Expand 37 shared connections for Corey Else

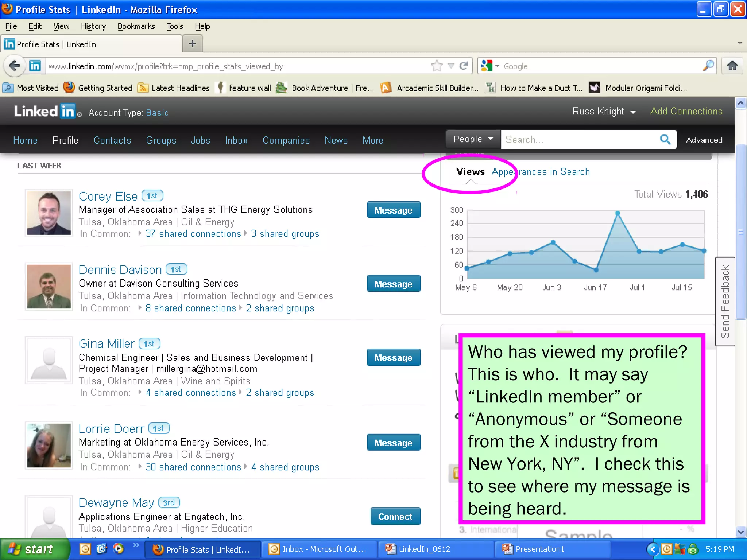[x=193, y=234]
